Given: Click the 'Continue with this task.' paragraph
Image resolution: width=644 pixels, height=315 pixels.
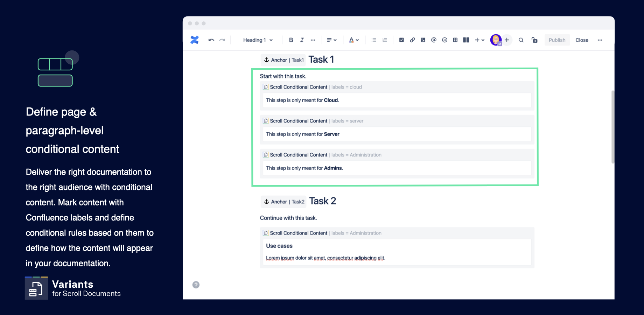Looking at the screenshot, I should click(x=288, y=218).
